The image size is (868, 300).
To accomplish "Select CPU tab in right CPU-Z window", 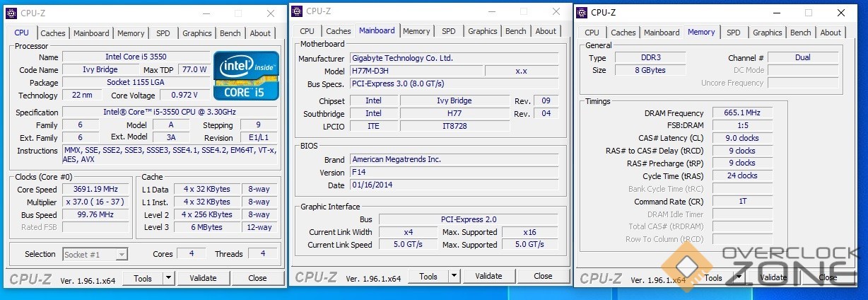I will [x=592, y=33].
